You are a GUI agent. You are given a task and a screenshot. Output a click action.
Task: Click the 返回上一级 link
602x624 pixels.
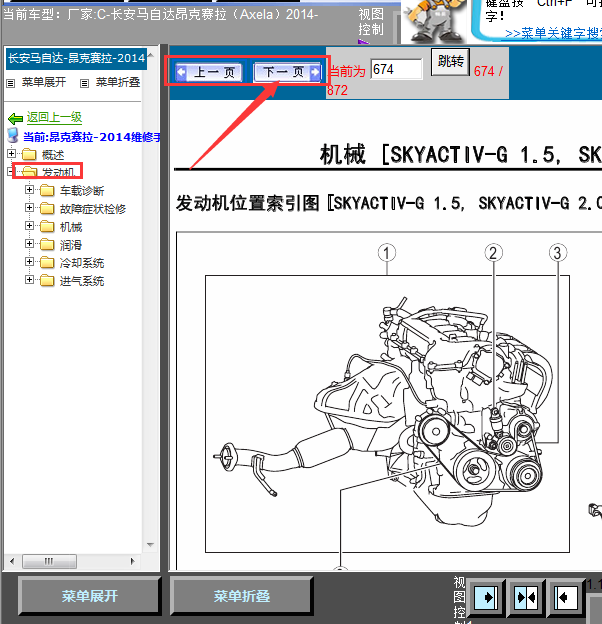[54, 117]
